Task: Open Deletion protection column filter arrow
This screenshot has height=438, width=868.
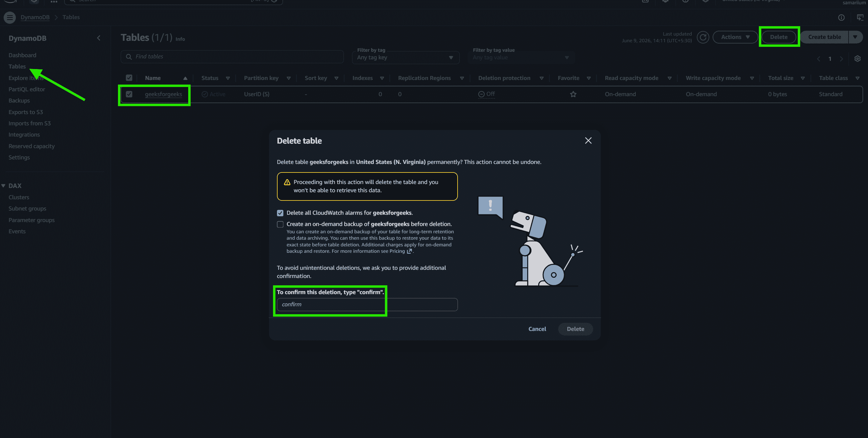Action: 541,78
